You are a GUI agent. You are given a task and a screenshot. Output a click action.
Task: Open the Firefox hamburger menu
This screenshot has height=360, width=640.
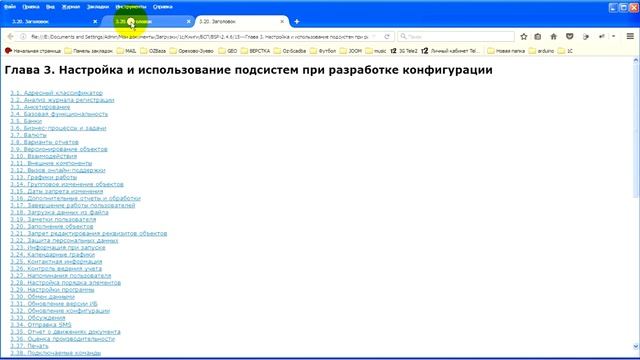click(630, 36)
